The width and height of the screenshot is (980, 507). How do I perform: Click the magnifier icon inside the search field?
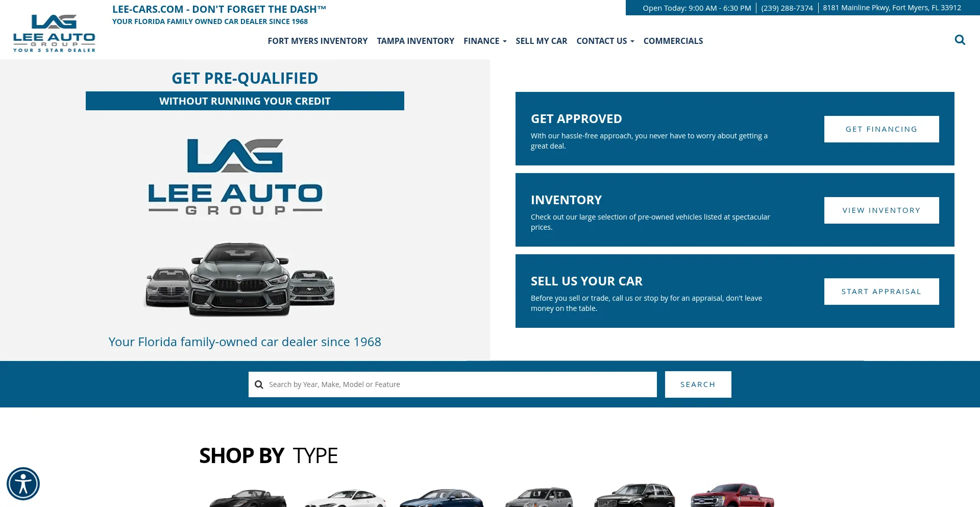point(259,384)
